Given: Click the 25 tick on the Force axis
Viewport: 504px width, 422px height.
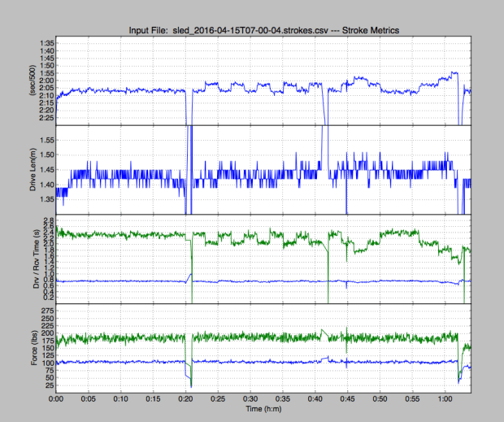Looking at the screenshot, I should click(48, 384).
